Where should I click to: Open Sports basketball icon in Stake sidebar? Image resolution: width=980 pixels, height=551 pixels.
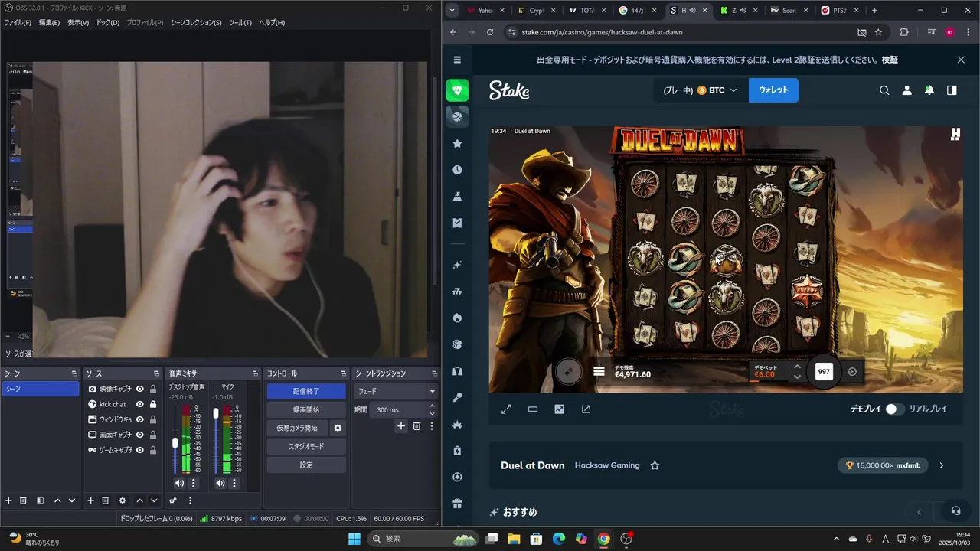[458, 116]
